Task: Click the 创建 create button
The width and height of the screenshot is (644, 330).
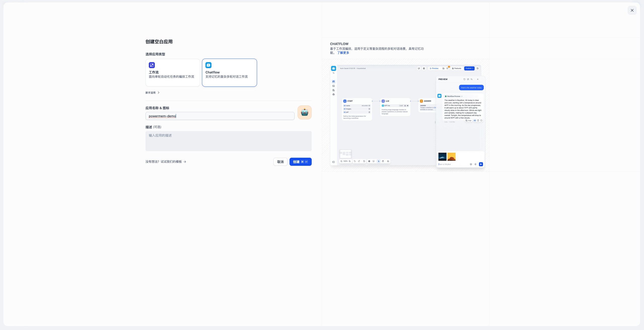Action: pyautogui.click(x=300, y=162)
